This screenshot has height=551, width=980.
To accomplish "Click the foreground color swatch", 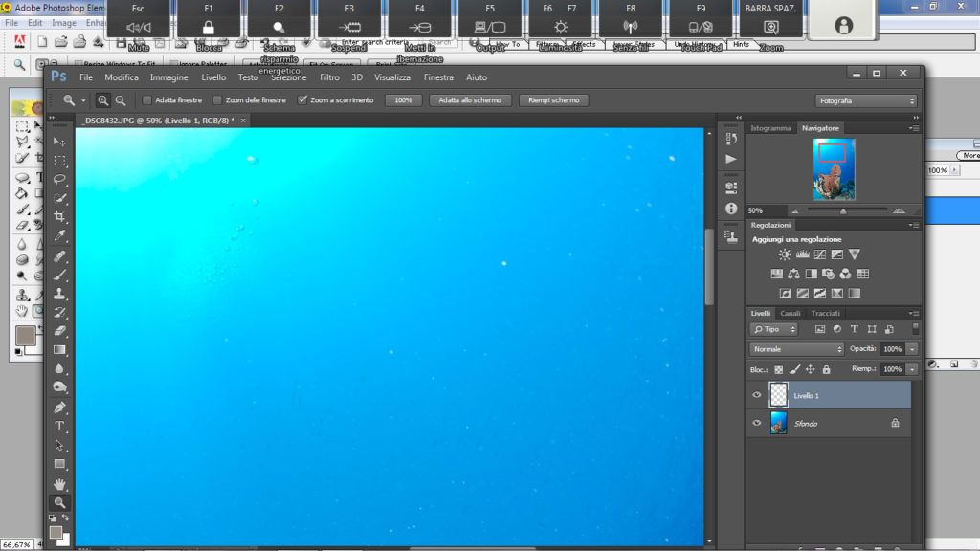I will pyautogui.click(x=56, y=531).
